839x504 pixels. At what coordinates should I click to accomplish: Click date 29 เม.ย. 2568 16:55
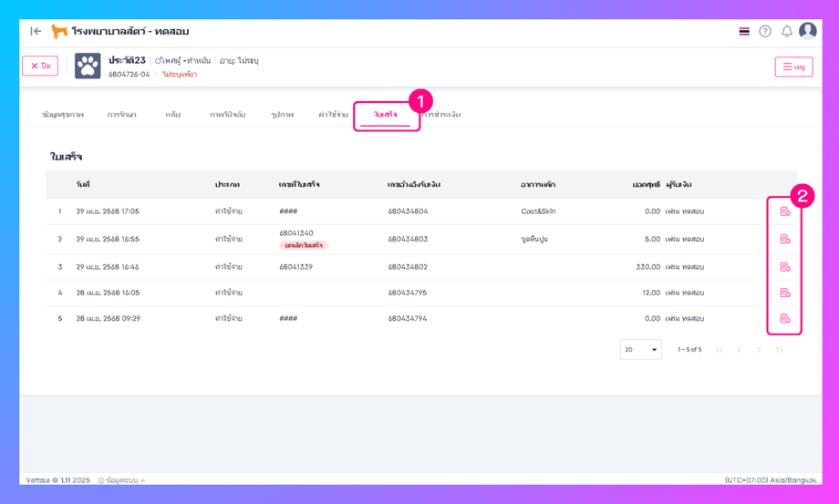pos(108,239)
